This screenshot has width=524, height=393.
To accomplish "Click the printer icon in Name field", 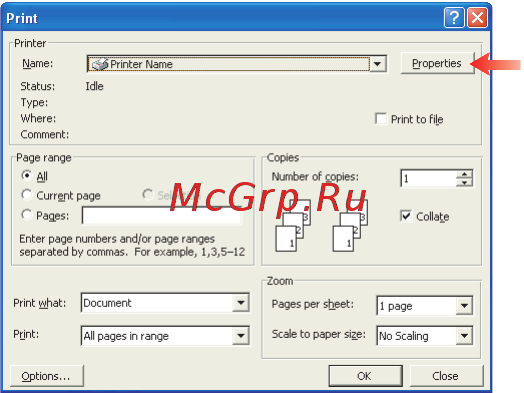I will click(100, 64).
